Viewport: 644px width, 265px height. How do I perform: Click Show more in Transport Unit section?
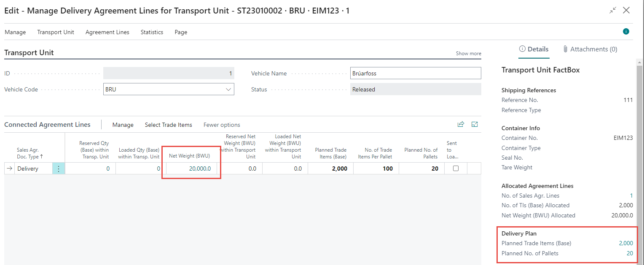tap(468, 54)
